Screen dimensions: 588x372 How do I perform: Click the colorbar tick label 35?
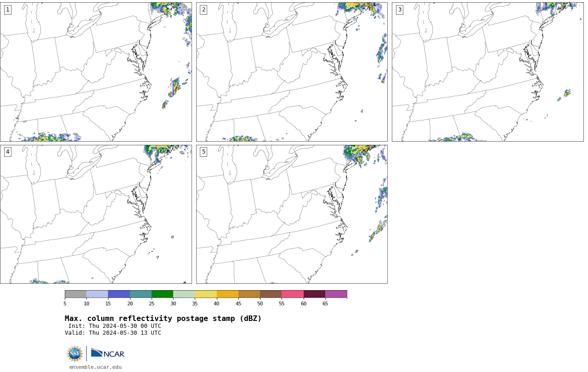click(x=195, y=303)
